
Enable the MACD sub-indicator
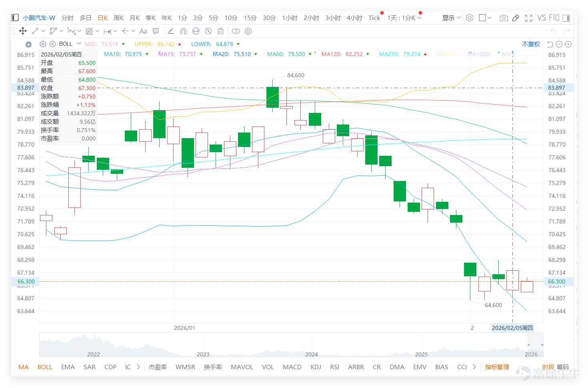click(292, 367)
